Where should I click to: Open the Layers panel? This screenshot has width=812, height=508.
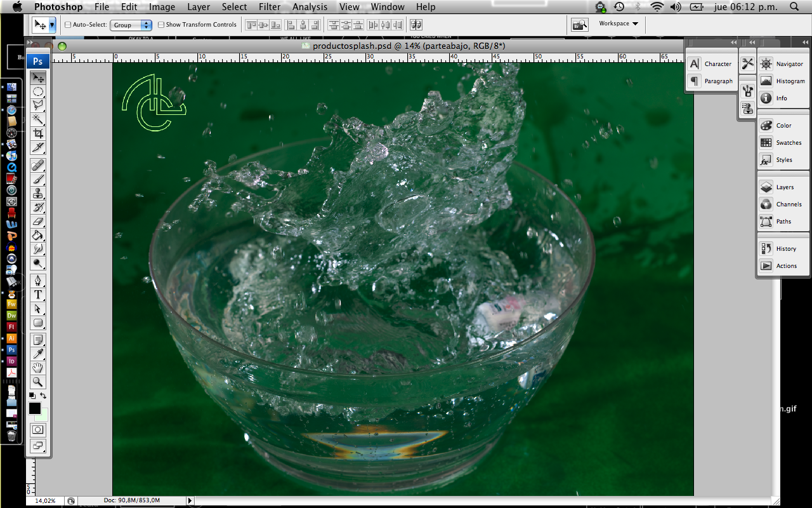[784, 187]
